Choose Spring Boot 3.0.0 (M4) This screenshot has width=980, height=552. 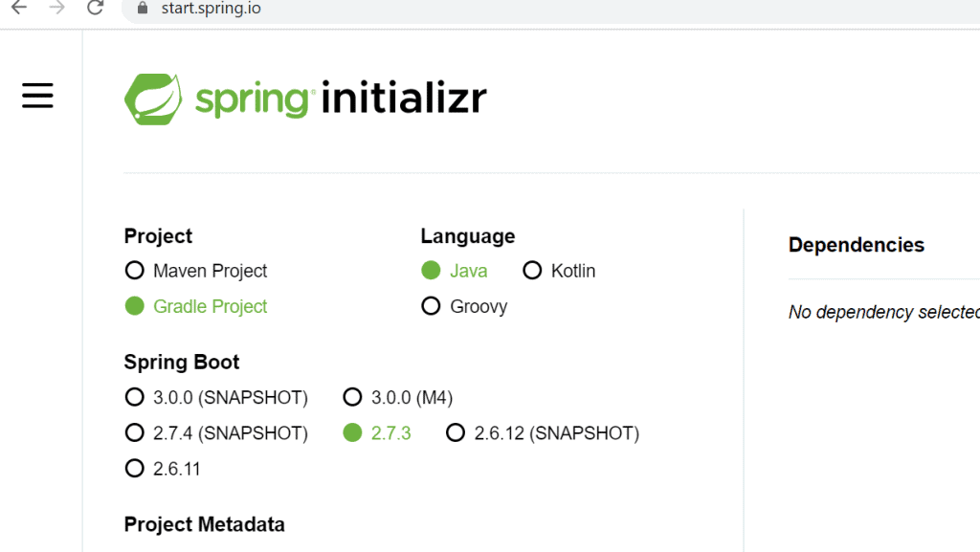point(352,397)
